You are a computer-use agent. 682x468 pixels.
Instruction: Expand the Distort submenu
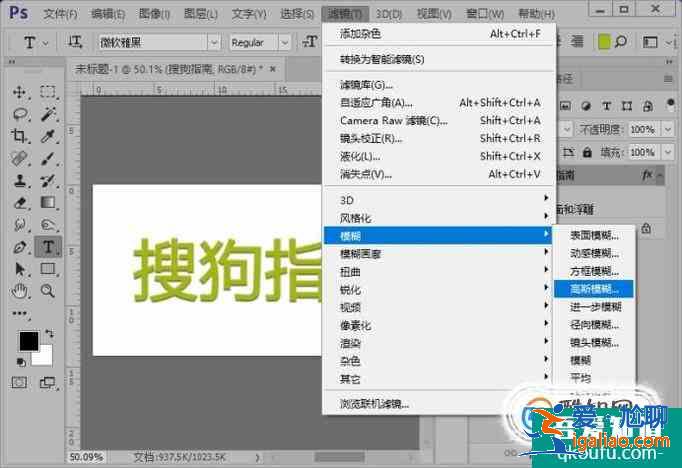point(438,272)
